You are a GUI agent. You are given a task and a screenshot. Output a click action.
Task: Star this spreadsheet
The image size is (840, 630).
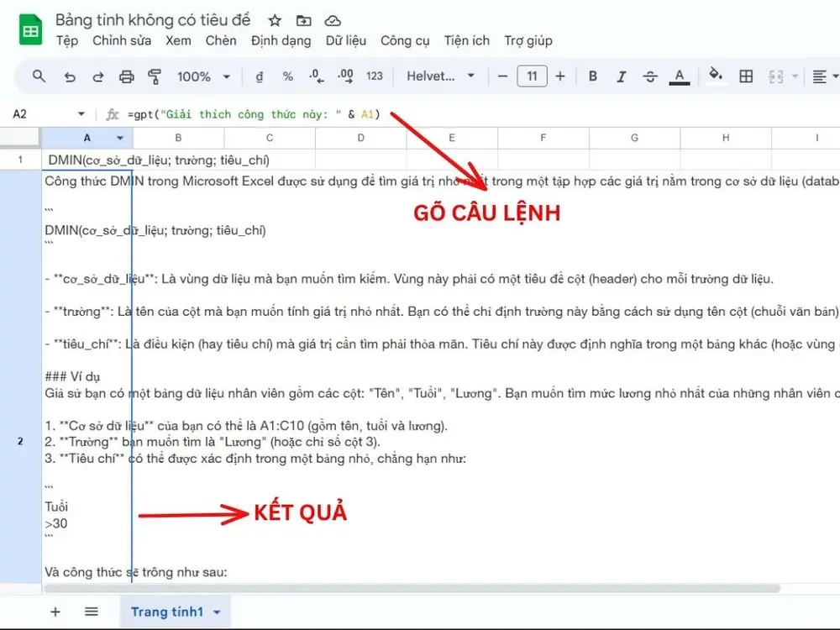[x=275, y=21]
